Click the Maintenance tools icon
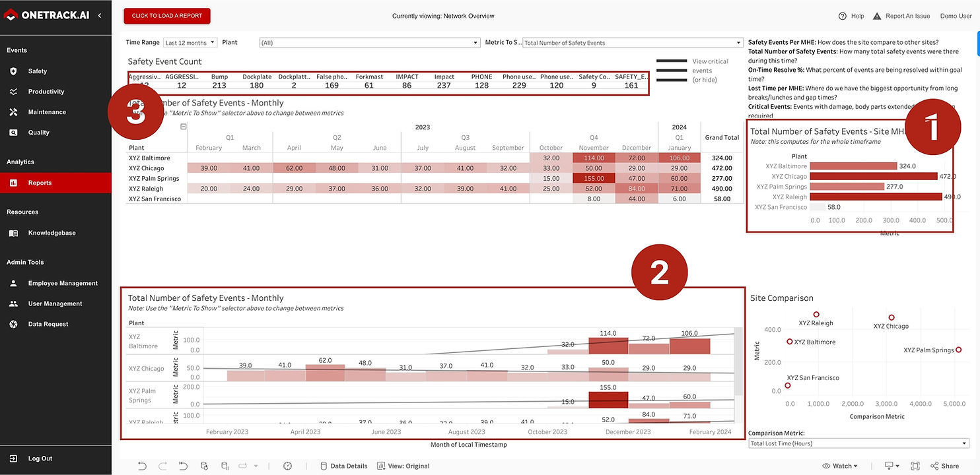Screen dimensions: 980x475 13,112
